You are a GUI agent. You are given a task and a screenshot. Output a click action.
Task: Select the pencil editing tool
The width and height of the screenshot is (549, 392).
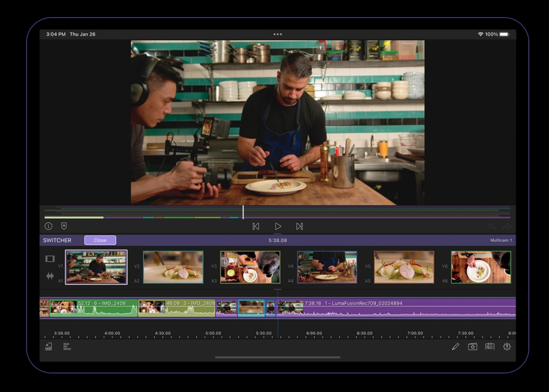tap(456, 347)
